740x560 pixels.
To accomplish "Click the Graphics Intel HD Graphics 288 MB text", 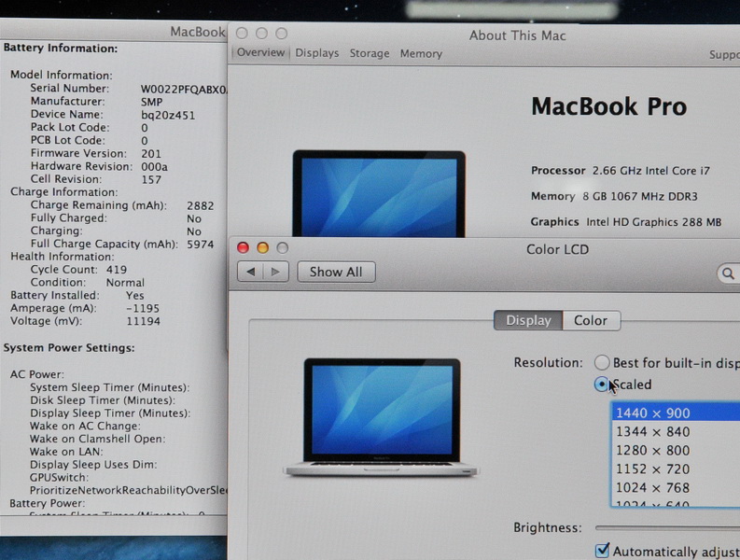I will [x=626, y=221].
